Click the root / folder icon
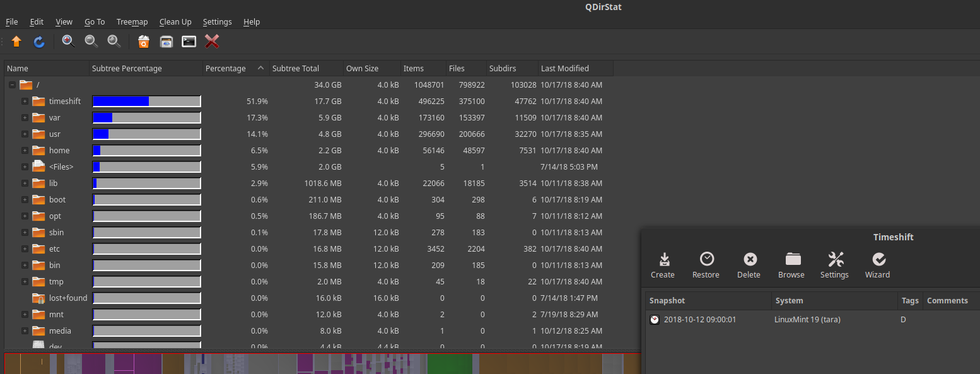 [x=26, y=85]
